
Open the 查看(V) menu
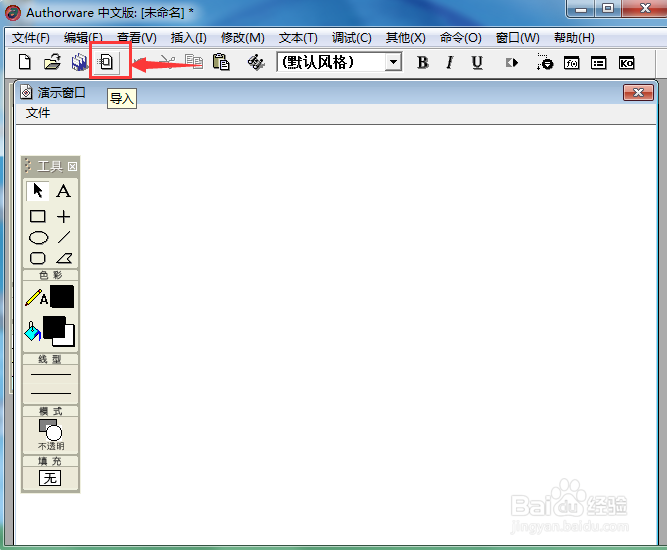point(137,38)
